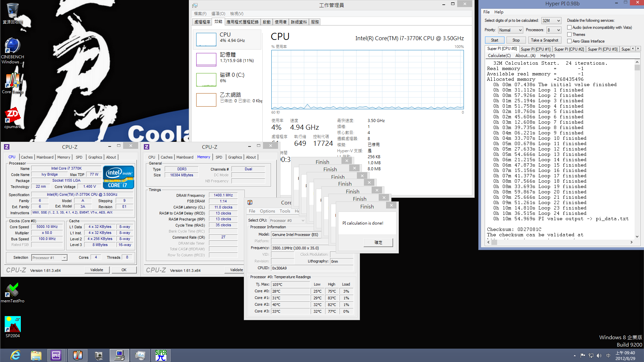Open File Explorer from taskbar
644x362 pixels.
36,355
